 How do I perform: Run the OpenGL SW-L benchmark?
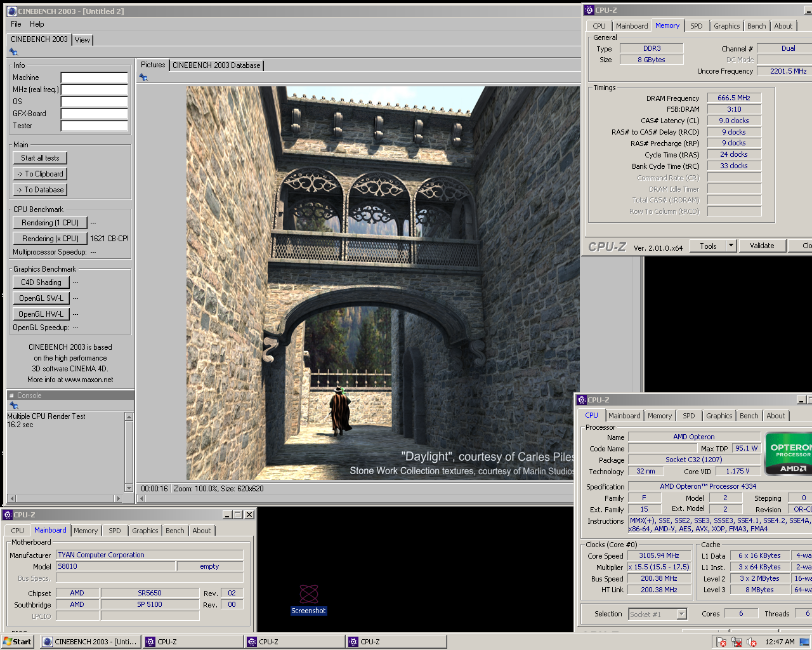41,298
